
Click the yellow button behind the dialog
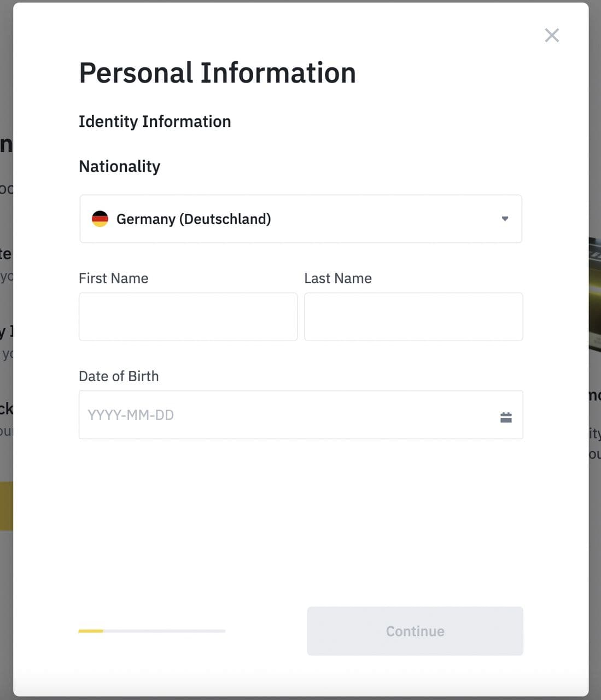pyautogui.click(x=6, y=506)
